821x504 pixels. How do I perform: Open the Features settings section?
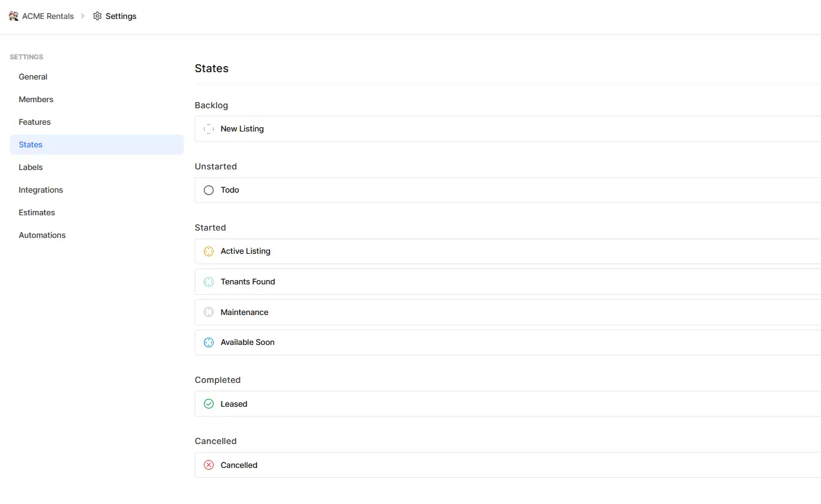pos(34,122)
